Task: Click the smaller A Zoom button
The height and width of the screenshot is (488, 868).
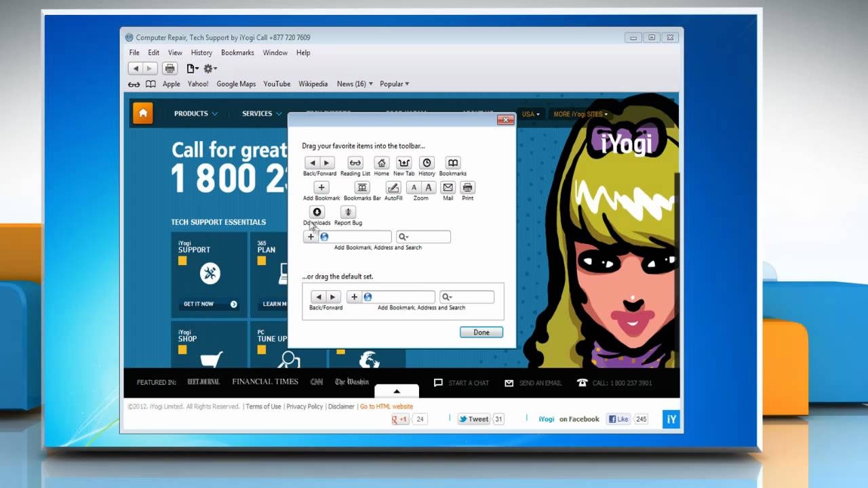Action: click(x=414, y=188)
